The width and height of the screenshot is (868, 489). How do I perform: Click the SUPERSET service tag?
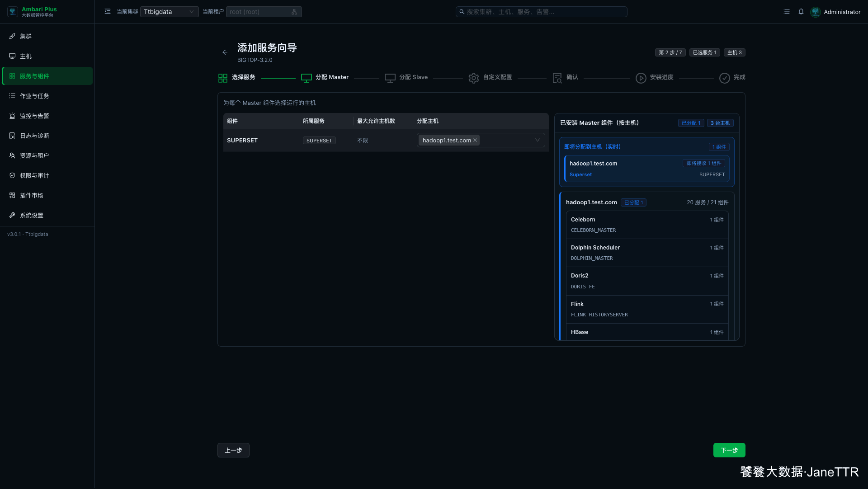coord(319,141)
